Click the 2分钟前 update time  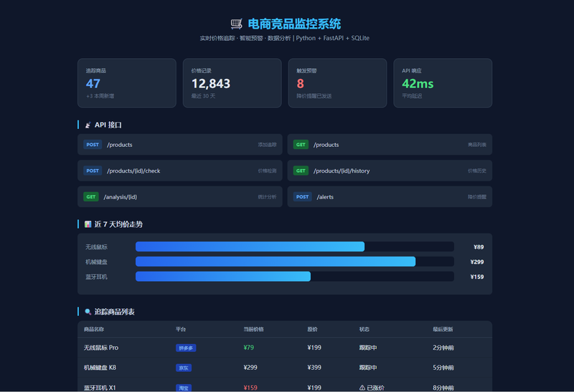click(443, 348)
